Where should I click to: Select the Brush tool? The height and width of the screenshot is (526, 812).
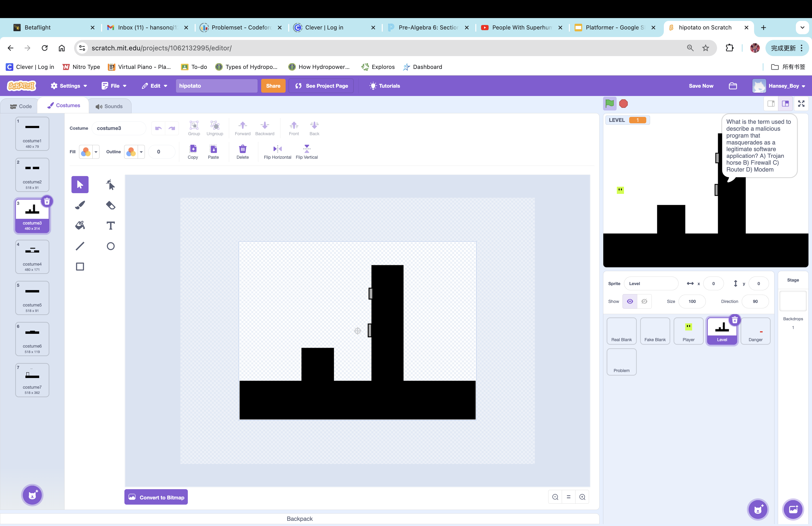click(x=80, y=205)
